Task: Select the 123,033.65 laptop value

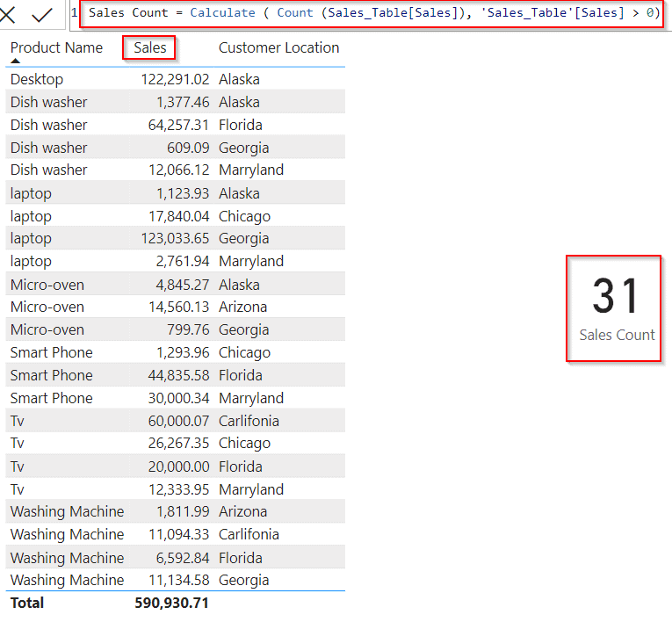Action: [175, 238]
